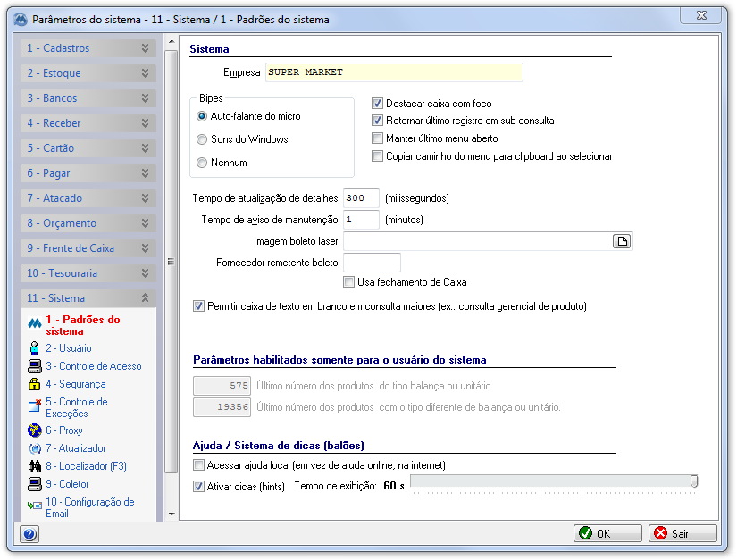Toggle Destacar caixa com foco checkbox
Image resolution: width=737 pixels, height=560 pixels.
(377, 104)
